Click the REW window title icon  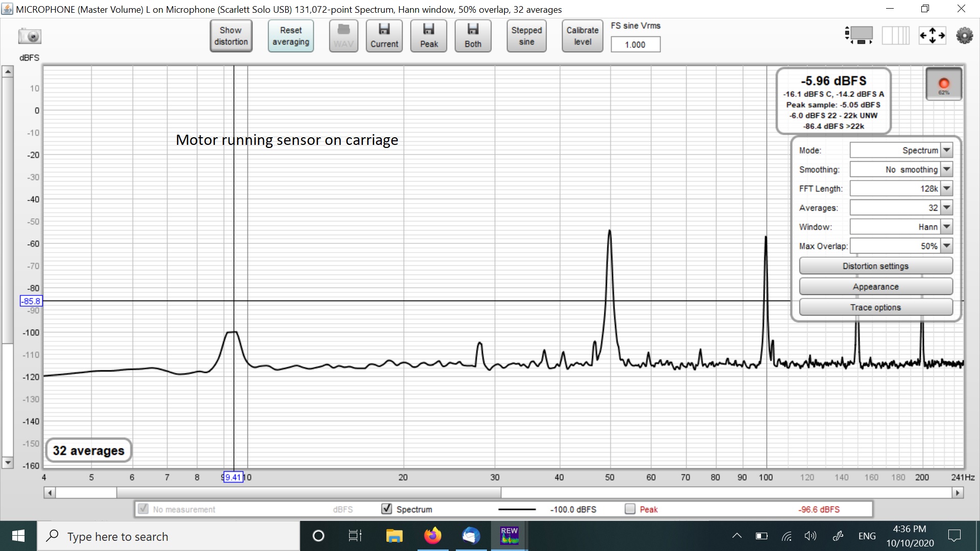pos(7,9)
